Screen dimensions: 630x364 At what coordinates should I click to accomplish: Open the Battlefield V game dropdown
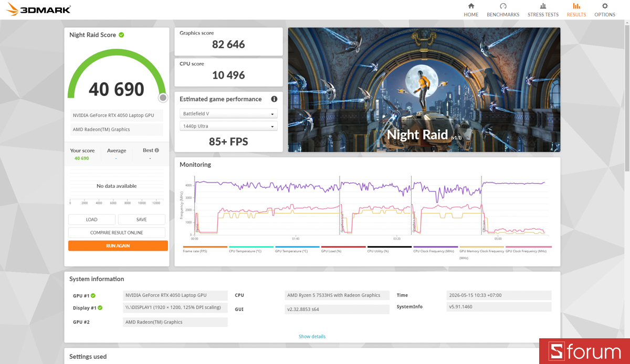pyautogui.click(x=228, y=114)
